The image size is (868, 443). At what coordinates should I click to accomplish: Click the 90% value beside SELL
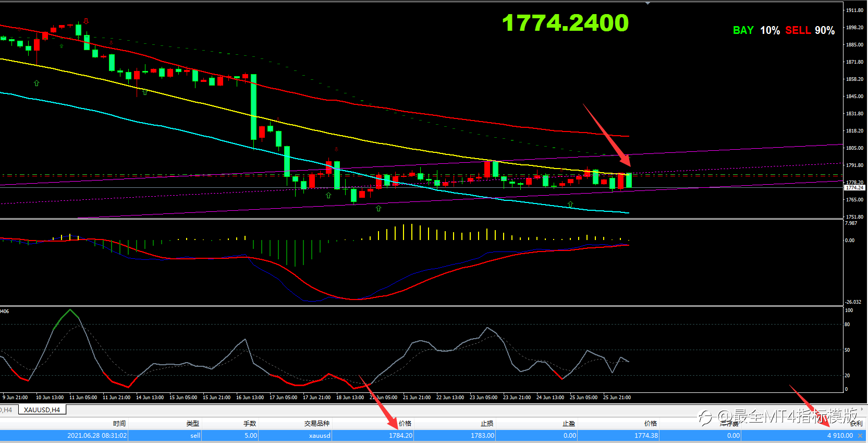pos(825,30)
